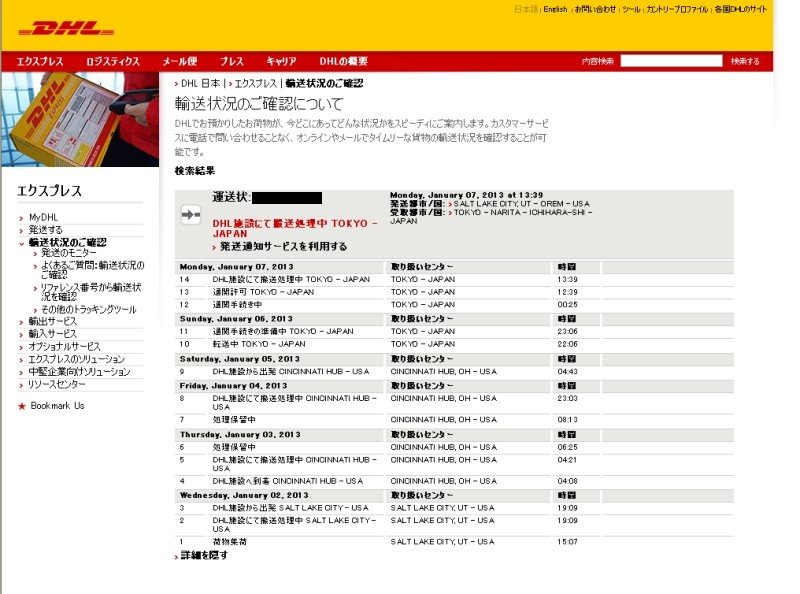
Task: Select row 7 処理保留中 entry
Action: 454,419
